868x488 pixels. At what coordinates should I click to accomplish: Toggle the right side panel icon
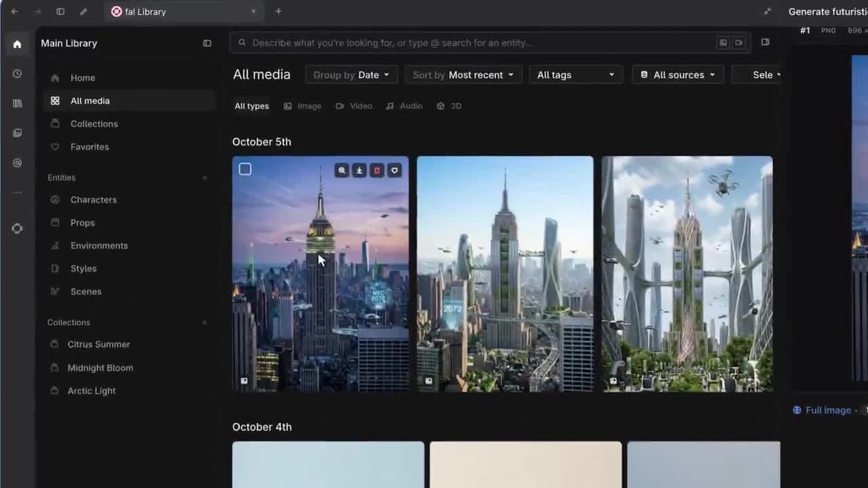pos(765,42)
